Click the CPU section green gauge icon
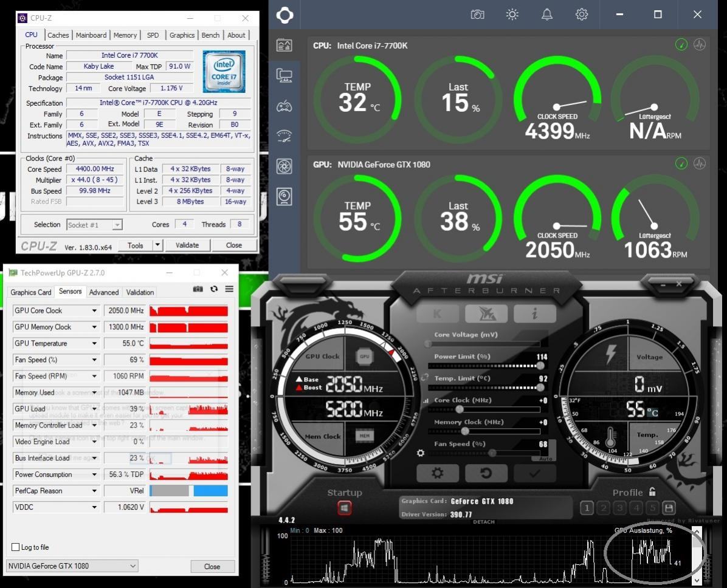727x588 pixels. point(681,45)
